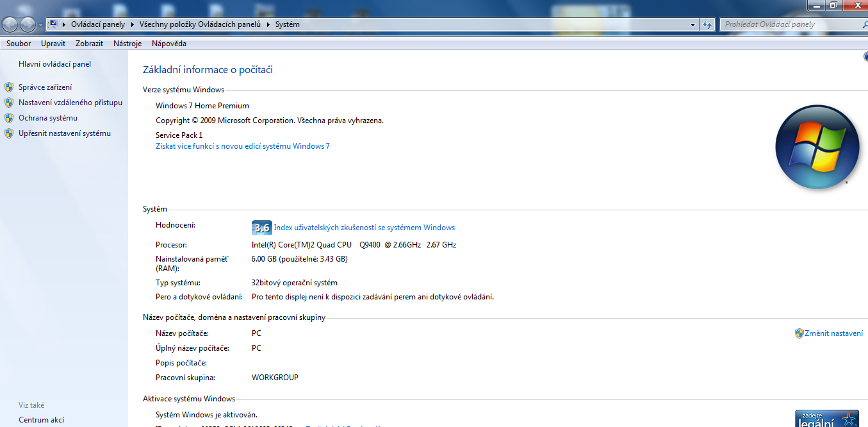Click the shield icon beside Ochrana systému
Image resolution: width=868 pixels, height=427 pixels.
pyautogui.click(x=9, y=118)
